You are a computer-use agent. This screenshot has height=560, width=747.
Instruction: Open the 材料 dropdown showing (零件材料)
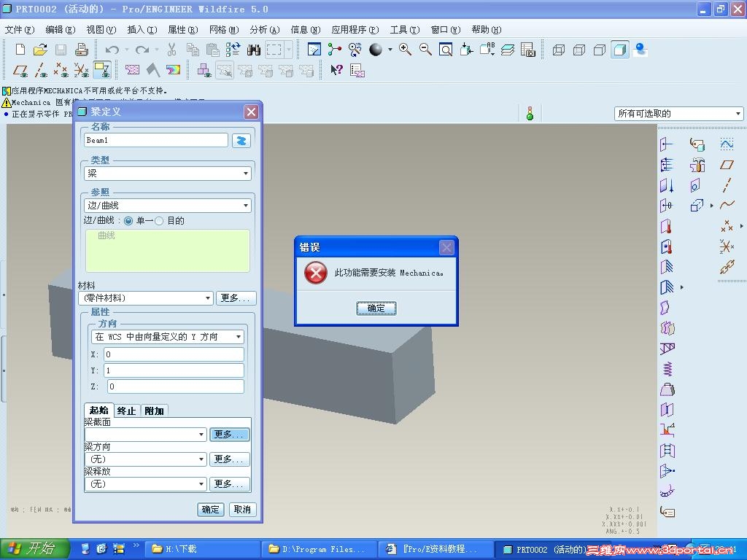click(145, 298)
